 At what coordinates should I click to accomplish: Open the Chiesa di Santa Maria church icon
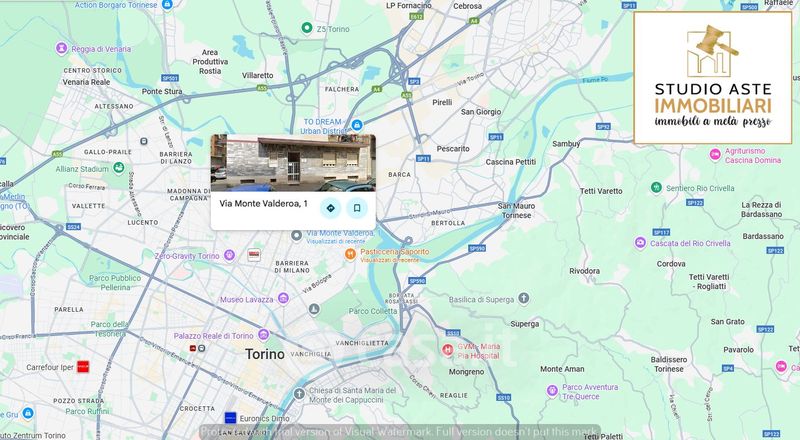pyautogui.click(x=299, y=394)
